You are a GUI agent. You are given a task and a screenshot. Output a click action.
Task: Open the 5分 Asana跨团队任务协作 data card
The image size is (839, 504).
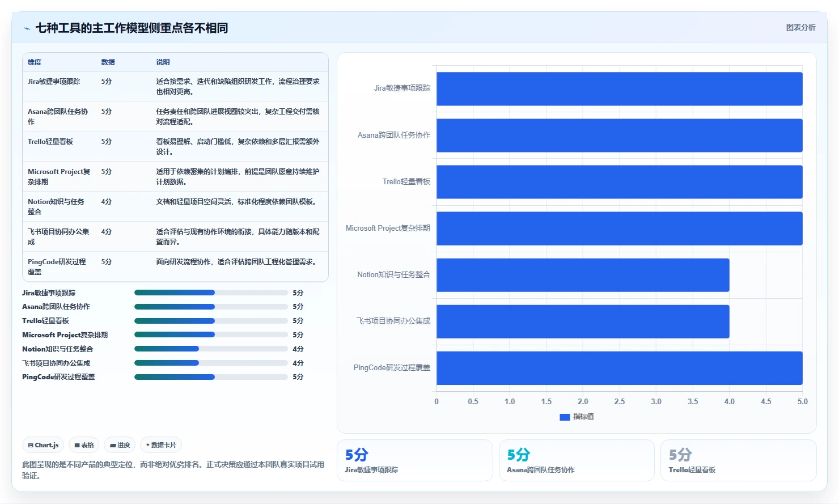577,460
